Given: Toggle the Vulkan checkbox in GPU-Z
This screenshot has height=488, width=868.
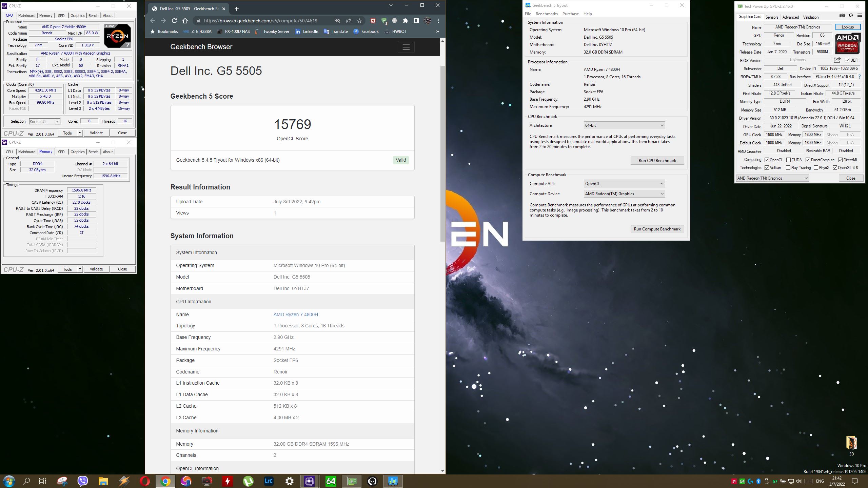Looking at the screenshot, I should click(x=767, y=167).
